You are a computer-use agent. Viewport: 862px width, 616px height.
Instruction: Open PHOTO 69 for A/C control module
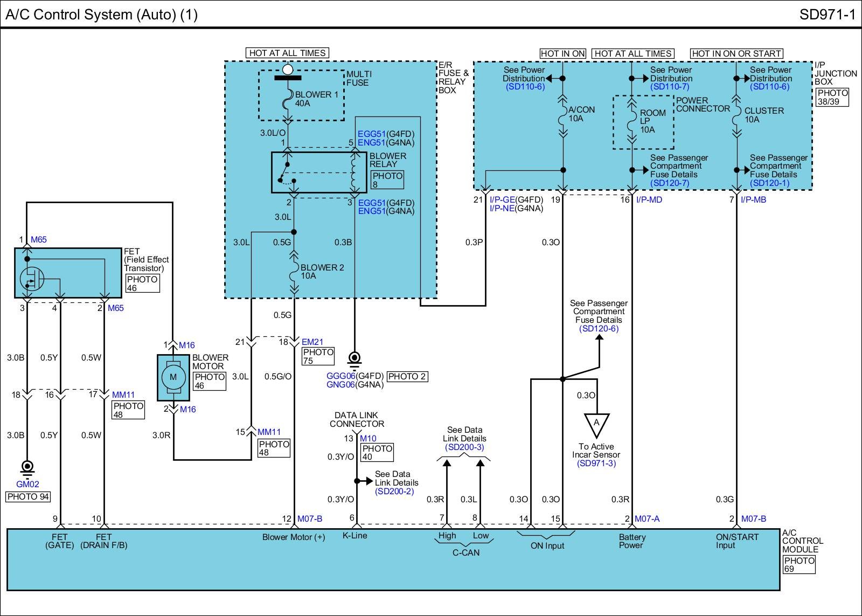point(799,564)
